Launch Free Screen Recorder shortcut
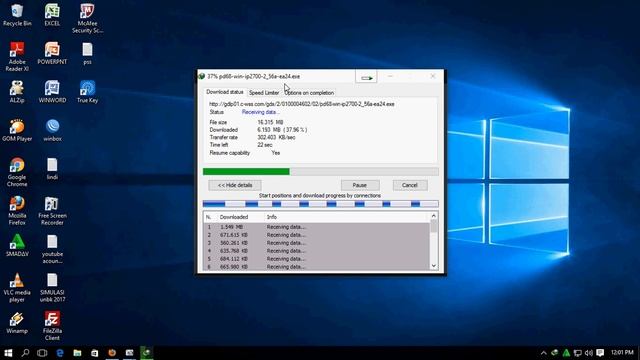640x360 pixels. [52, 211]
